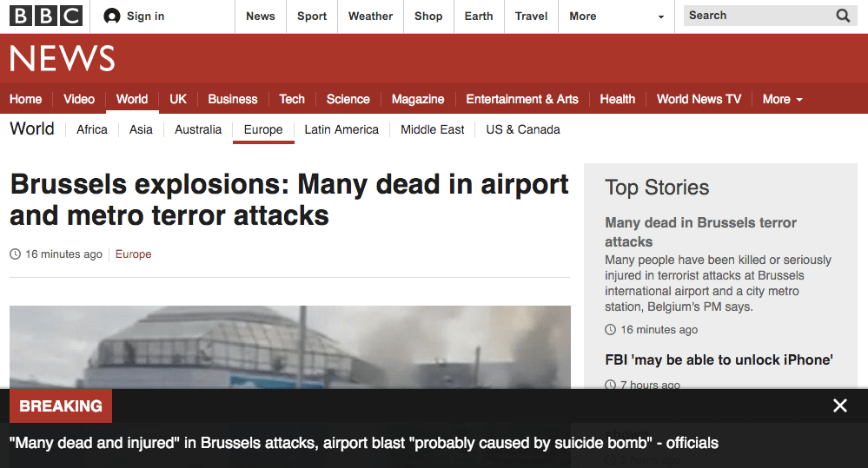Select the Tech tab in news navigation
Screen dimensions: 868x468
(292, 99)
